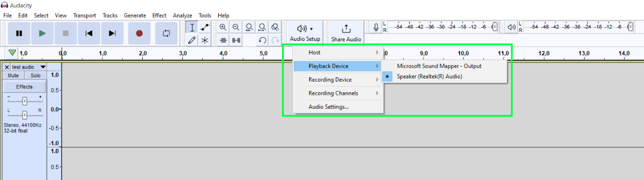
Task: Select the Multi-tool asterisk icon
Action: (x=205, y=40)
